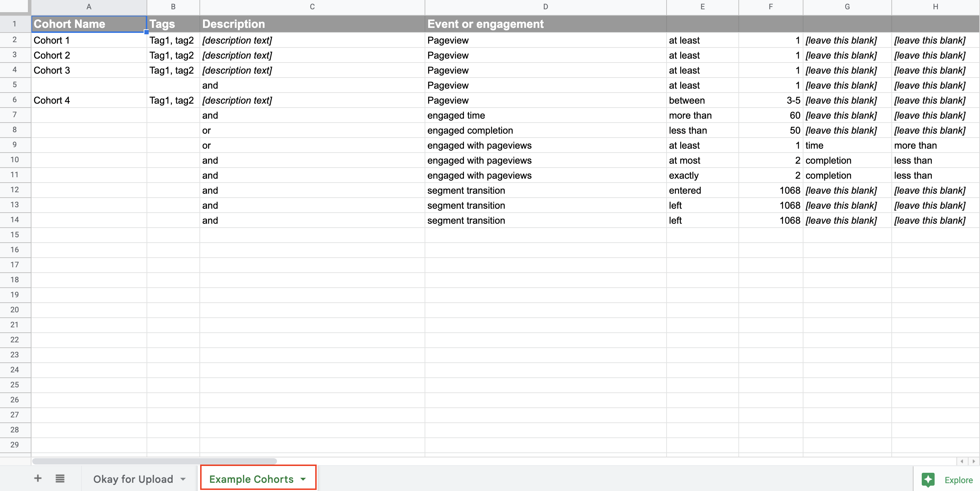Image resolution: width=980 pixels, height=491 pixels.
Task: Click engaged with pageviews cell in row 9
Action: pos(545,145)
